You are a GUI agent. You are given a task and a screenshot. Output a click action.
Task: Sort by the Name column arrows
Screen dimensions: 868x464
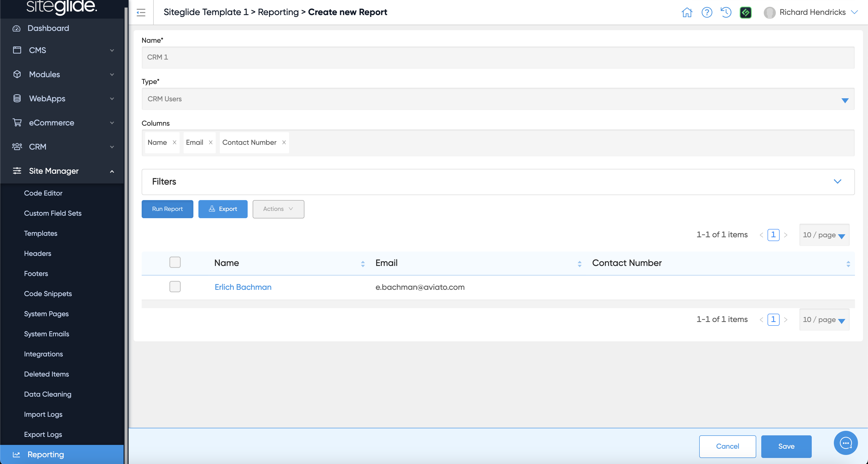(x=363, y=264)
